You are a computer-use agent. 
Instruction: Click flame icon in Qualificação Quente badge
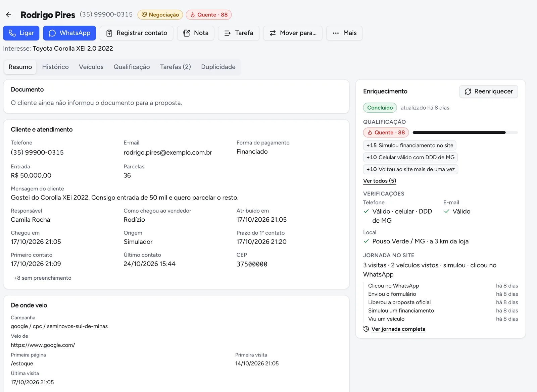click(x=370, y=132)
